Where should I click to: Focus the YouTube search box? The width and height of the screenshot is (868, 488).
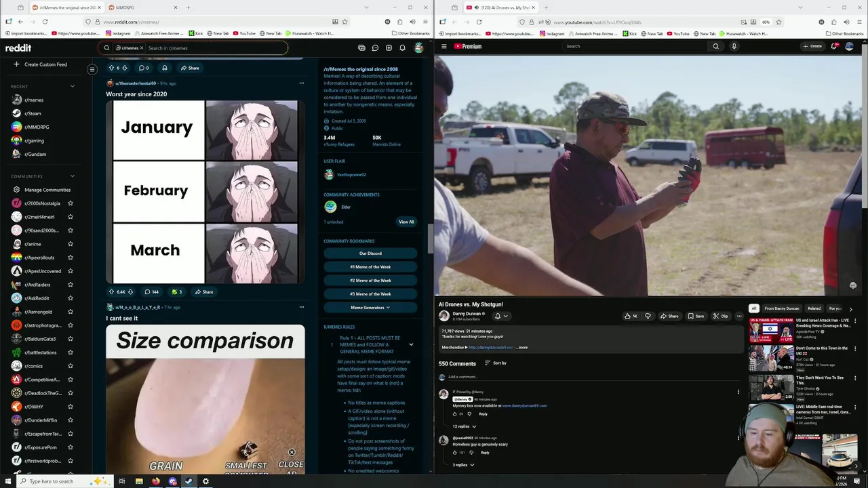point(634,46)
